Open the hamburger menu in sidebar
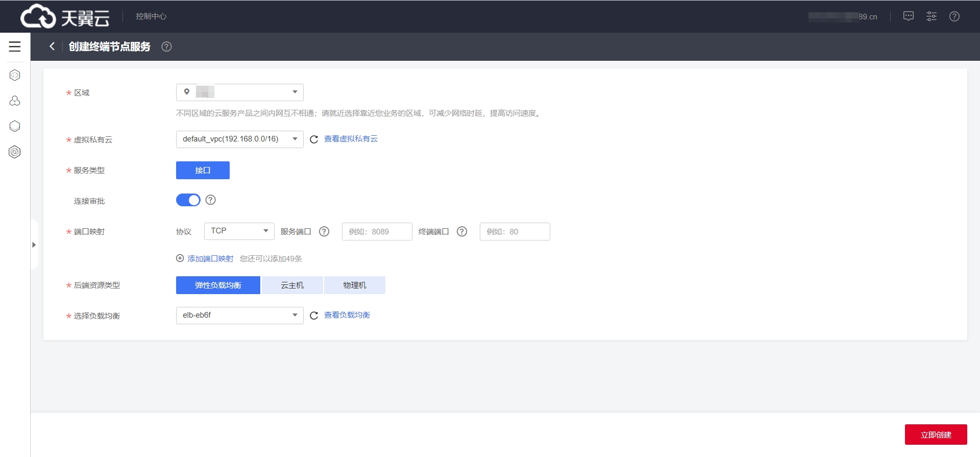 (15, 46)
